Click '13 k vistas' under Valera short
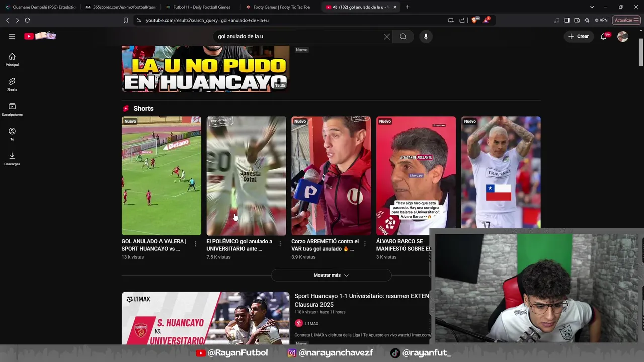644x362 pixels. tap(133, 257)
